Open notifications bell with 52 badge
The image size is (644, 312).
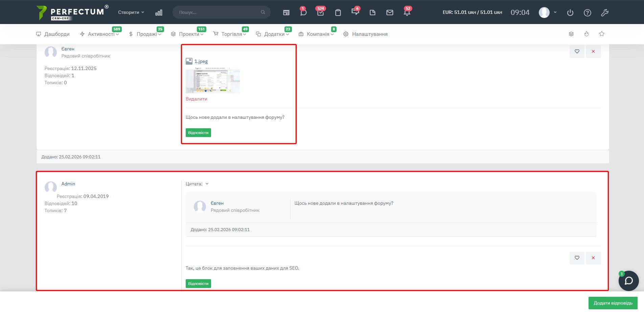[407, 13]
